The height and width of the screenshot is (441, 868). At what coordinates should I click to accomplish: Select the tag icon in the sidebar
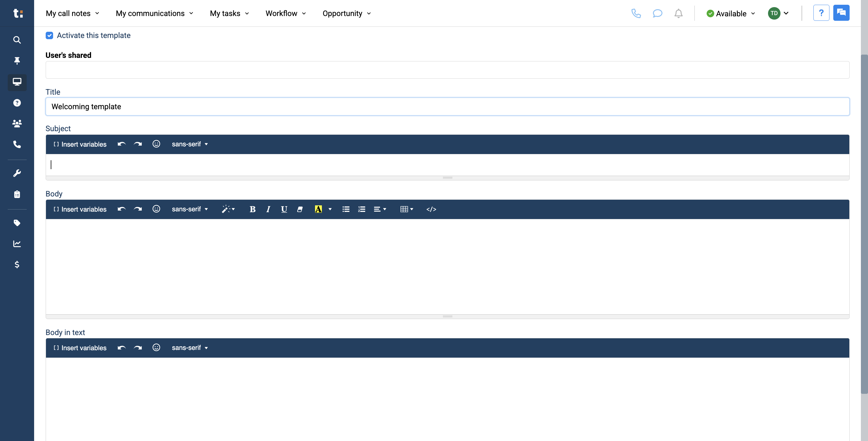(17, 223)
